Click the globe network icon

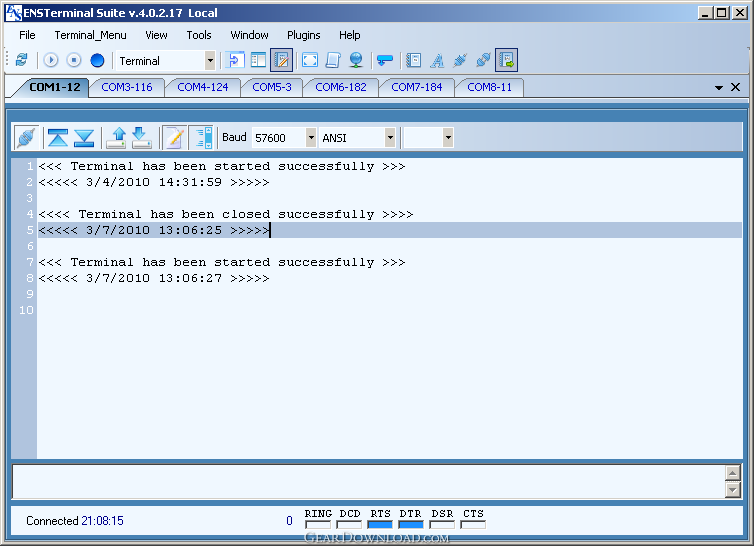pos(356,60)
